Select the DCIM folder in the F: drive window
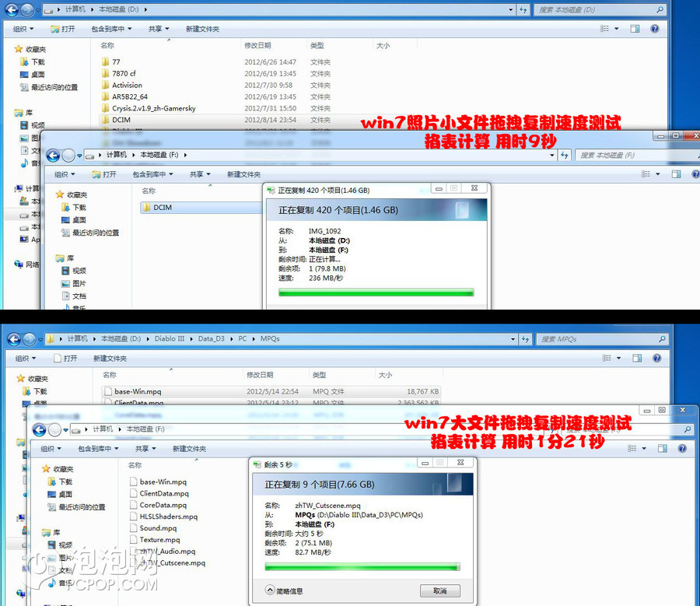 point(162,207)
